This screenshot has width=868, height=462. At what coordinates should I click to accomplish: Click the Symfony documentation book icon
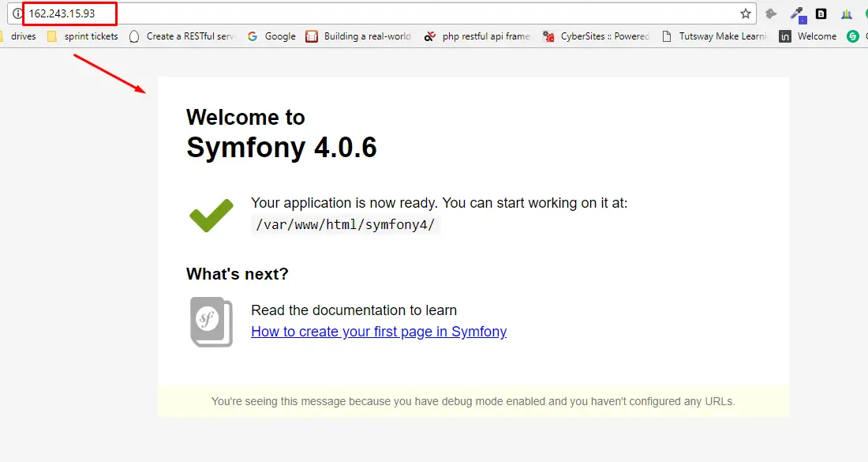(x=211, y=322)
